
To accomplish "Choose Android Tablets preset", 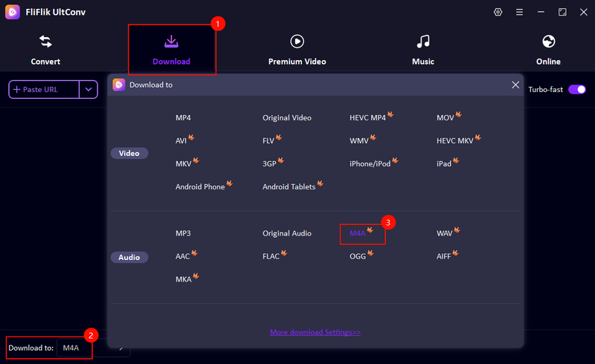I will [289, 187].
